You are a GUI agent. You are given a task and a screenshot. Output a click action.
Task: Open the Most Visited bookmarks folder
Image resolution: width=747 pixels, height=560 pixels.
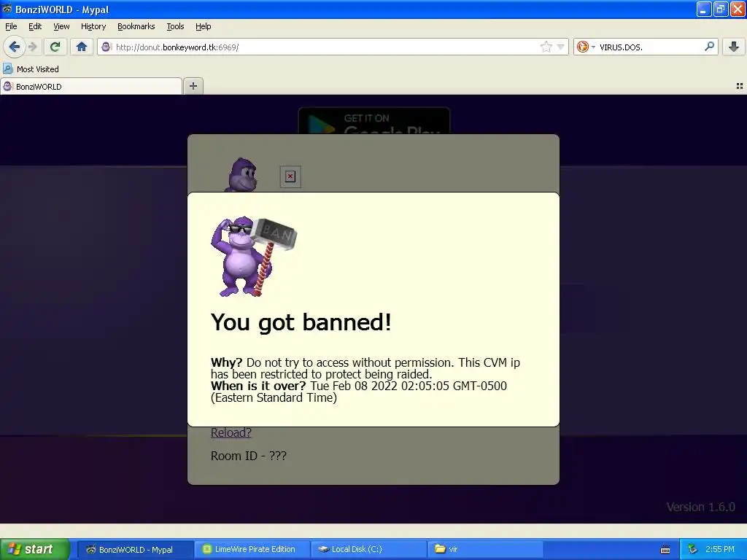[31, 69]
